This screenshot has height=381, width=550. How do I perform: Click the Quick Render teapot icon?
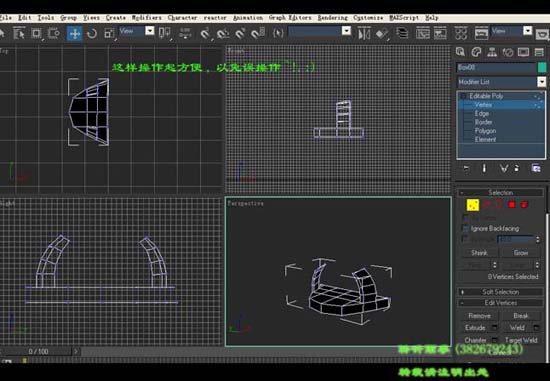point(542,34)
